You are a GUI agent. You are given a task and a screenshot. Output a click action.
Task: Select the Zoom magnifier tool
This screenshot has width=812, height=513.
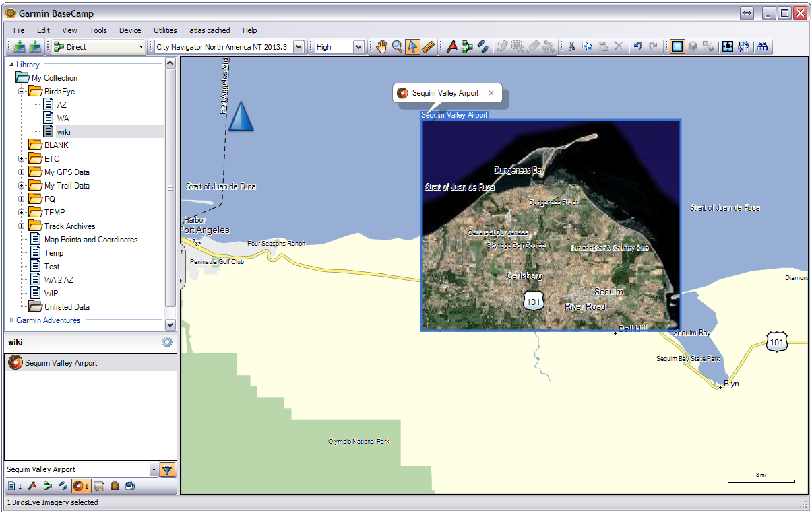[398, 46]
